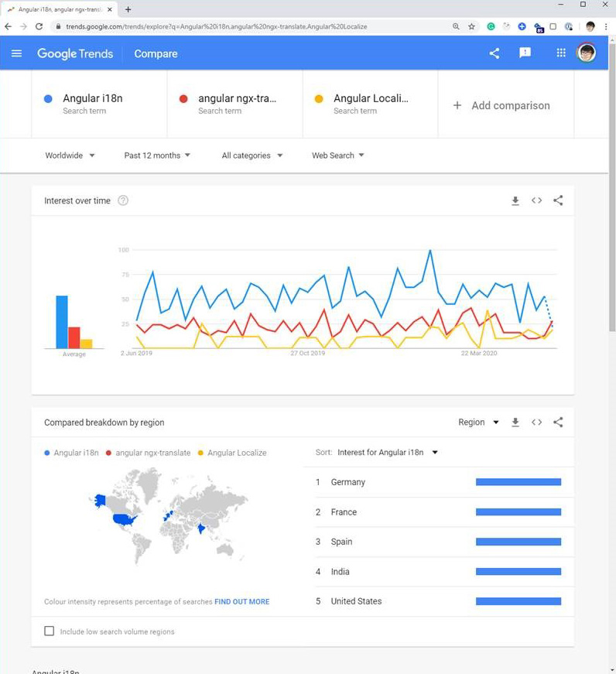The height and width of the screenshot is (674, 616).
Task: Select the angular ngx-tra... search term card
Action: coord(234,104)
